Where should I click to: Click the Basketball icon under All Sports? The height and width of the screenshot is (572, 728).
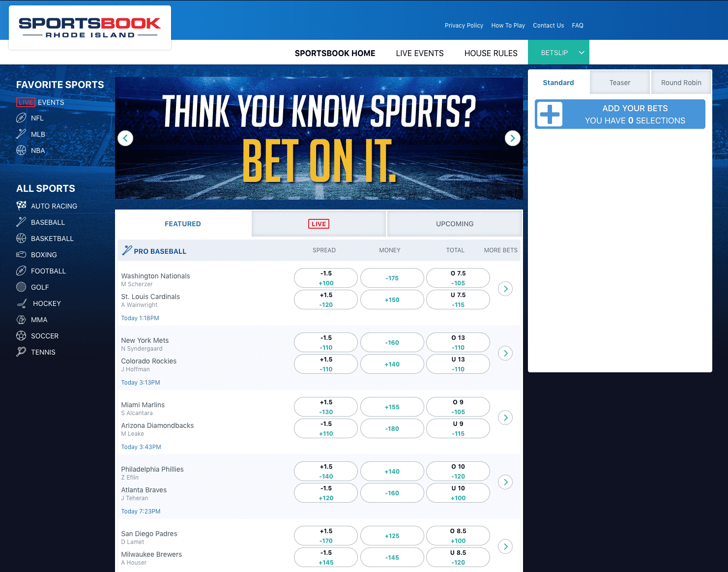pos(21,239)
